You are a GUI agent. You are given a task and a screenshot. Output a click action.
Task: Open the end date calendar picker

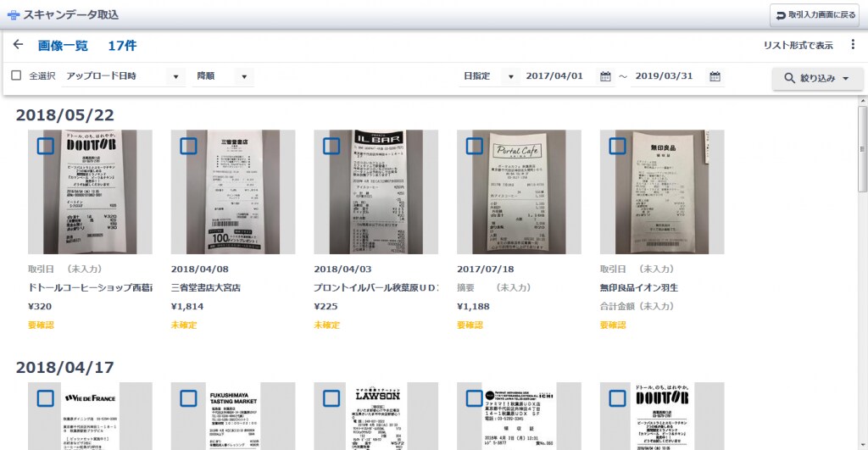[715, 76]
